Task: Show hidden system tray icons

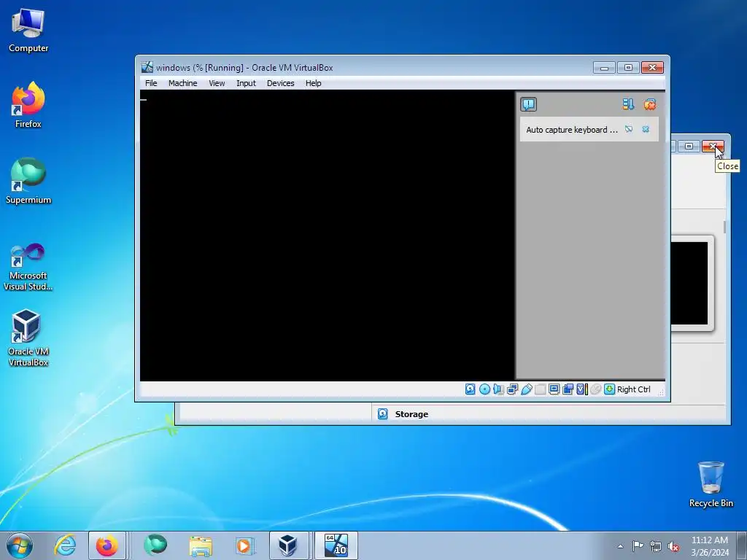Action: (620, 546)
